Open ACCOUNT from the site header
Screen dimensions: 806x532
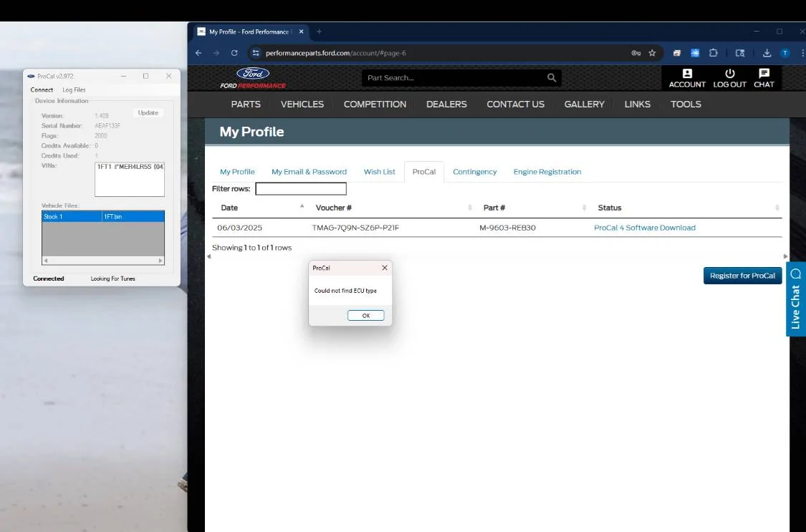[x=687, y=78]
